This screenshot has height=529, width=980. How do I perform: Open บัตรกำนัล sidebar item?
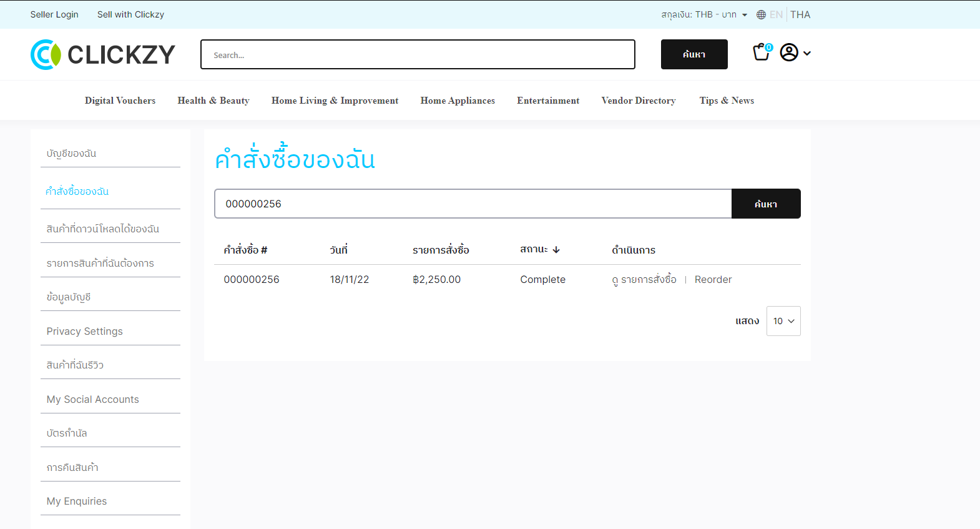(67, 433)
